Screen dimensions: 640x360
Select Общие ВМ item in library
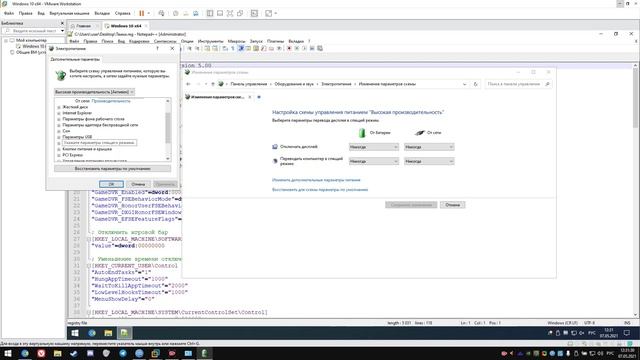click(31, 52)
